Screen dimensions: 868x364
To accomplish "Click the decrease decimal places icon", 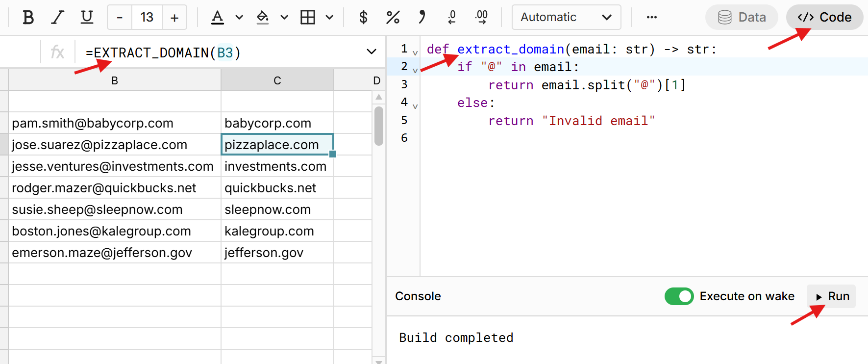I will pos(451,18).
